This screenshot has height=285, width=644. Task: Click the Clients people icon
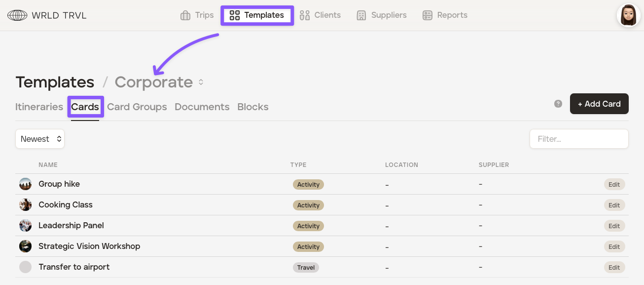coord(305,15)
